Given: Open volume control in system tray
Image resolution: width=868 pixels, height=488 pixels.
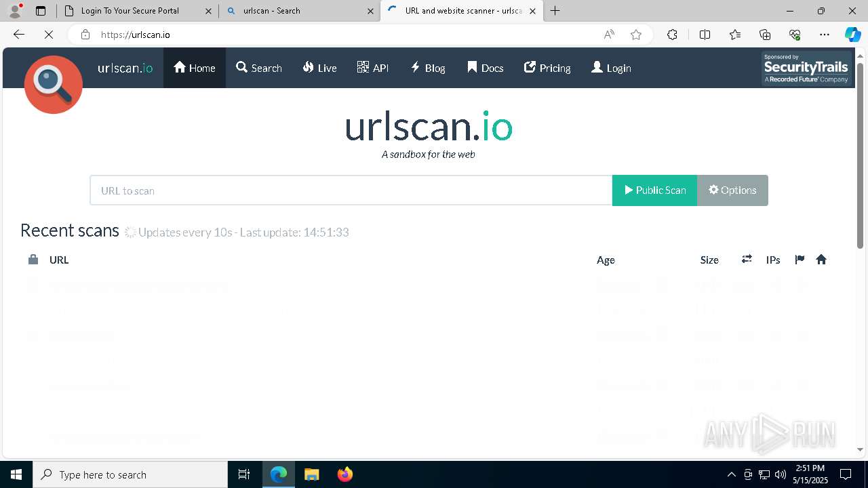Looking at the screenshot, I should tap(780, 474).
